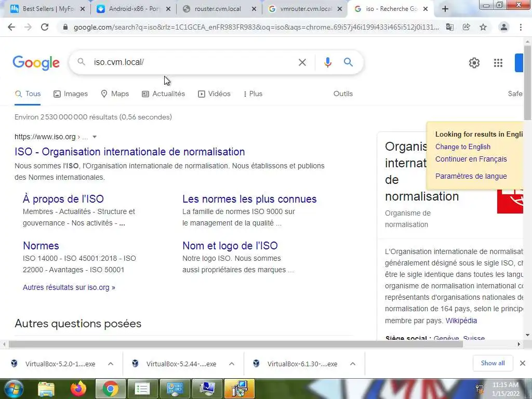This screenshot has width=532, height=399.
Task: Open iso.org result dropdown arrow
Action: tap(95, 137)
